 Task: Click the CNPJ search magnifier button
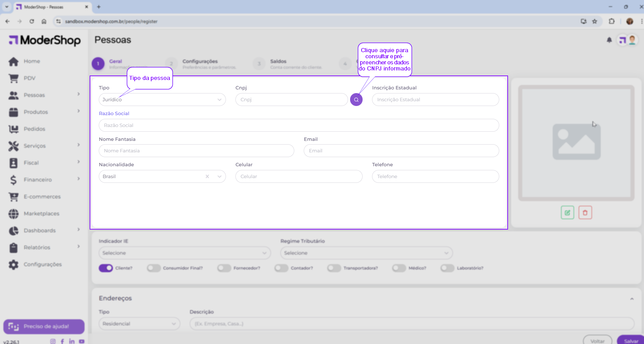(x=356, y=100)
